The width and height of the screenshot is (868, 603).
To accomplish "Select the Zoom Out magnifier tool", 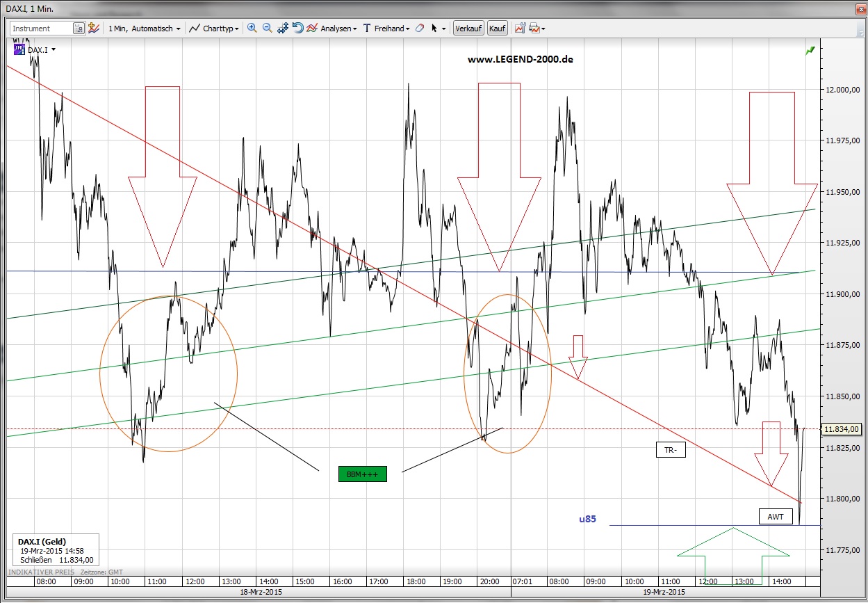I will point(267,28).
